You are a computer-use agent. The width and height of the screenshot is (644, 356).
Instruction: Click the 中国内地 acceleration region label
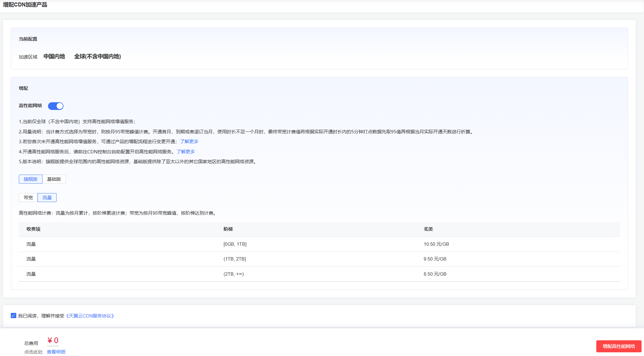pyautogui.click(x=54, y=57)
